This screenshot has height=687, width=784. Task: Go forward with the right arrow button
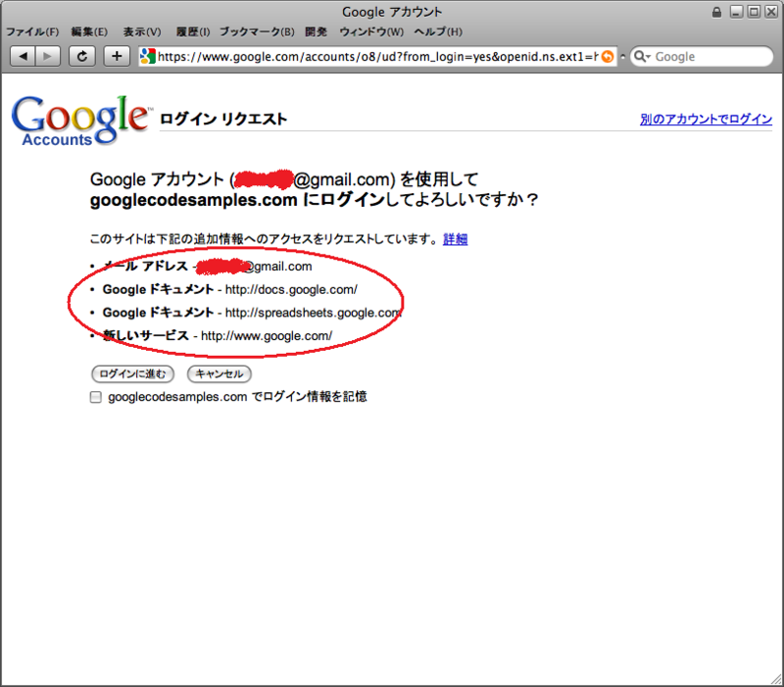coord(48,56)
